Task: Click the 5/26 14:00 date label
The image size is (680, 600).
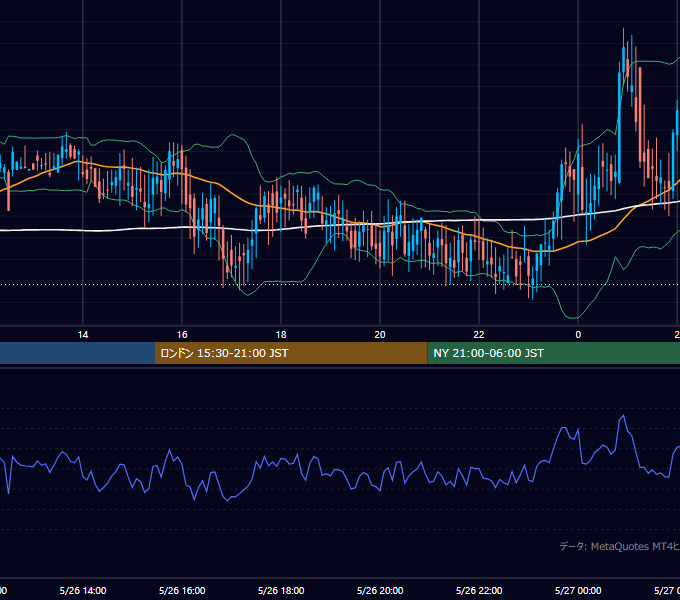Action: point(83,590)
